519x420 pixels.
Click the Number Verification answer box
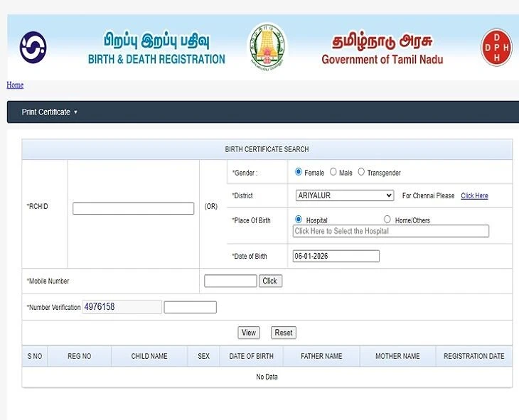[190, 307]
